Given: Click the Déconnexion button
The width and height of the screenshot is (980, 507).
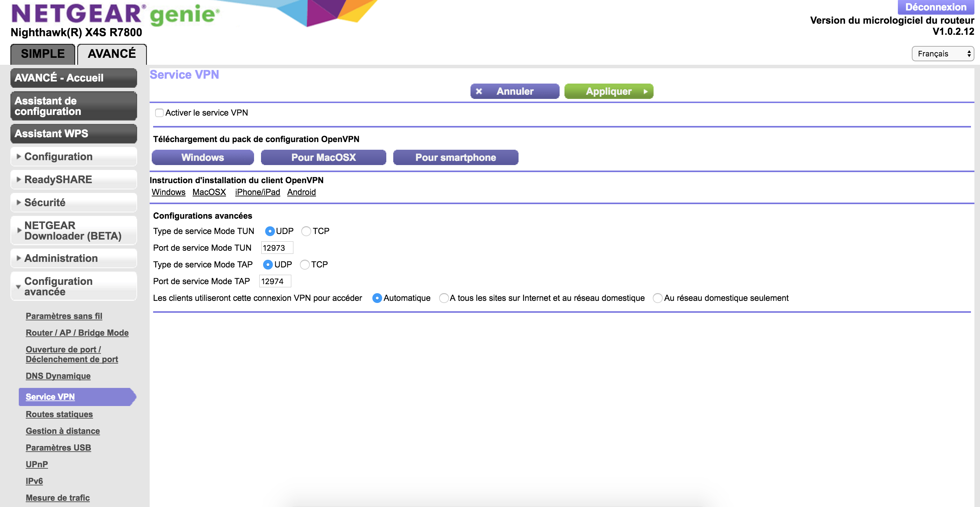Looking at the screenshot, I should click(935, 7).
